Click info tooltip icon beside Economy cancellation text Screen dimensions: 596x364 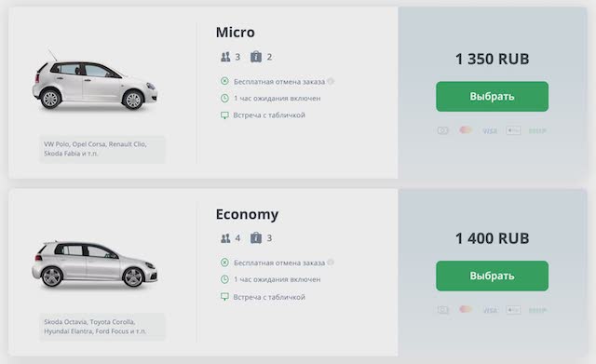pyautogui.click(x=331, y=263)
